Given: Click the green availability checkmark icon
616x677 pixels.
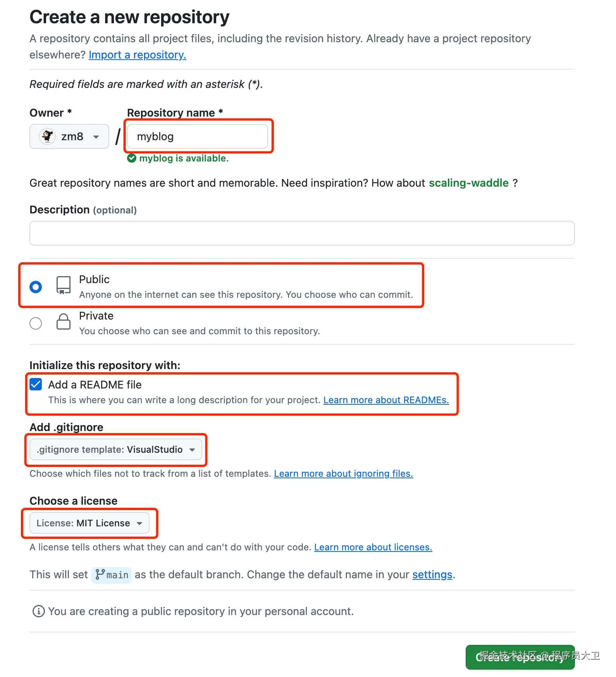Looking at the screenshot, I should click(x=132, y=158).
